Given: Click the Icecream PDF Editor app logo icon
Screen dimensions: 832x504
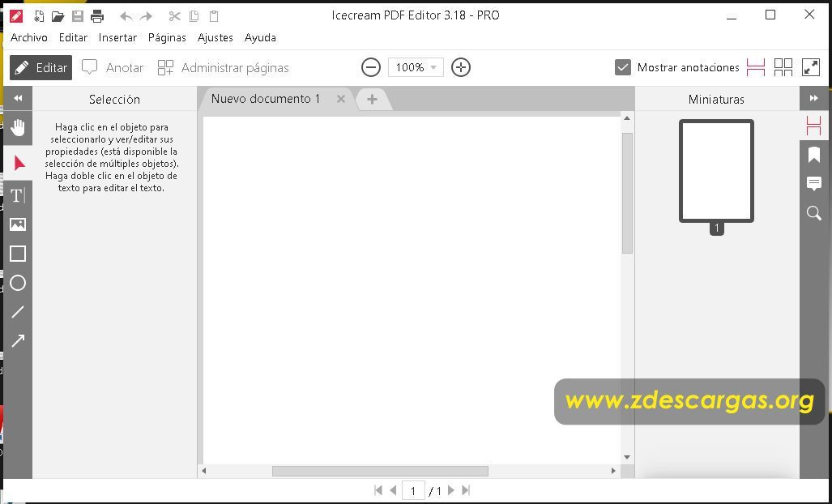Looking at the screenshot, I should click(16, 16).
